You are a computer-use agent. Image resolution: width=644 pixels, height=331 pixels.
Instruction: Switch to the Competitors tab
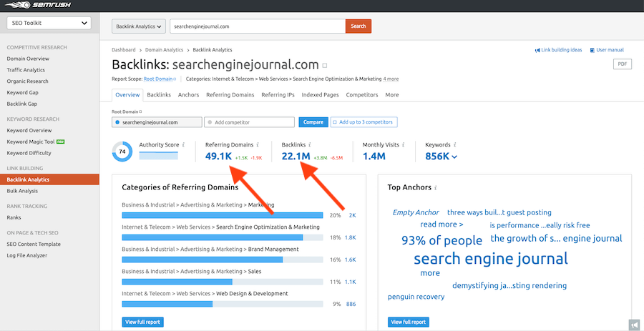click(362, 95)
